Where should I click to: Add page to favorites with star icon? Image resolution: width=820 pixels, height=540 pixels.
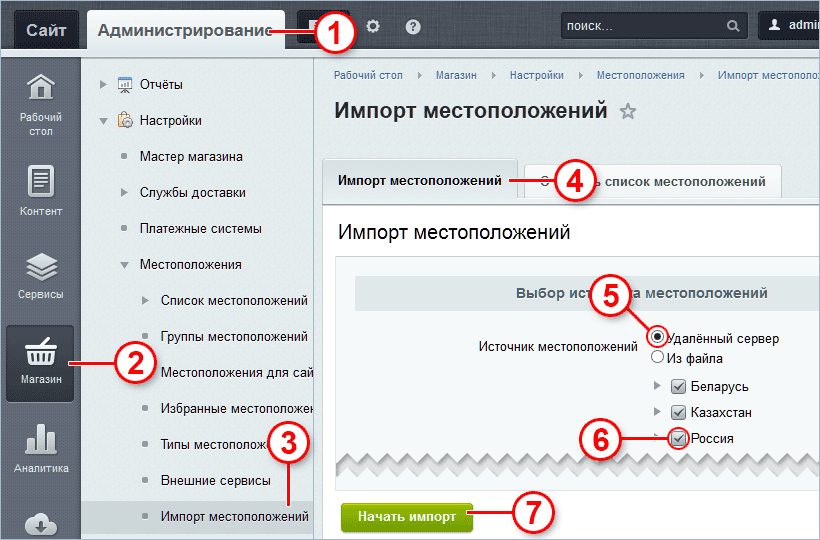coord(628,111)
